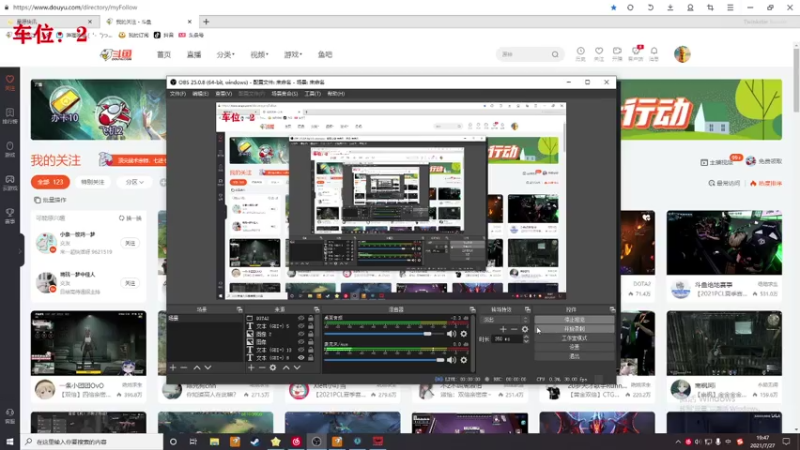Screen dimensions: 800x450
Task: Move selected source down in Sources panel
Action: tap(297, 367)
